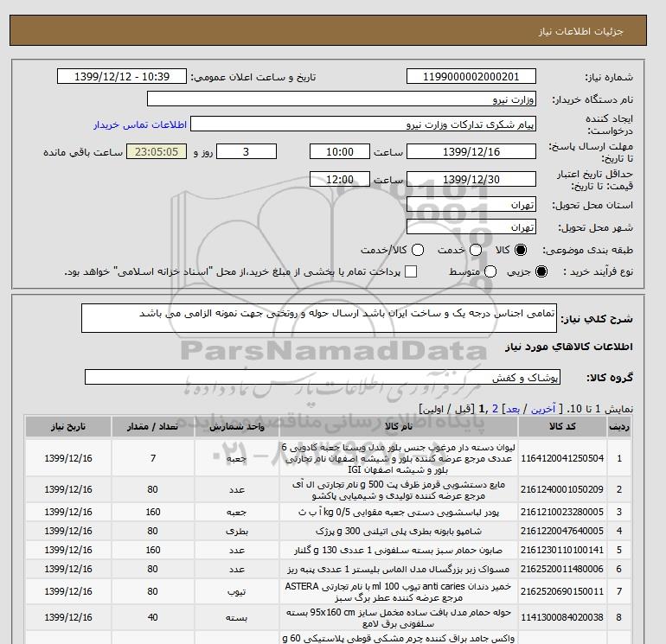
Task: Click the buyer organization field وزارت نیرو
Action: tap(342, 99)
